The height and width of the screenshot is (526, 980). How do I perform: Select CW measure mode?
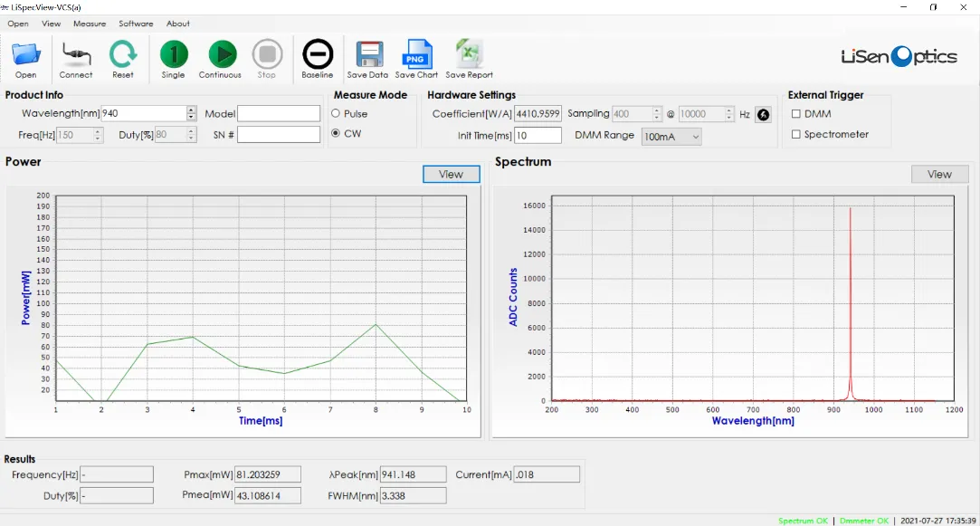coord(336,134)
